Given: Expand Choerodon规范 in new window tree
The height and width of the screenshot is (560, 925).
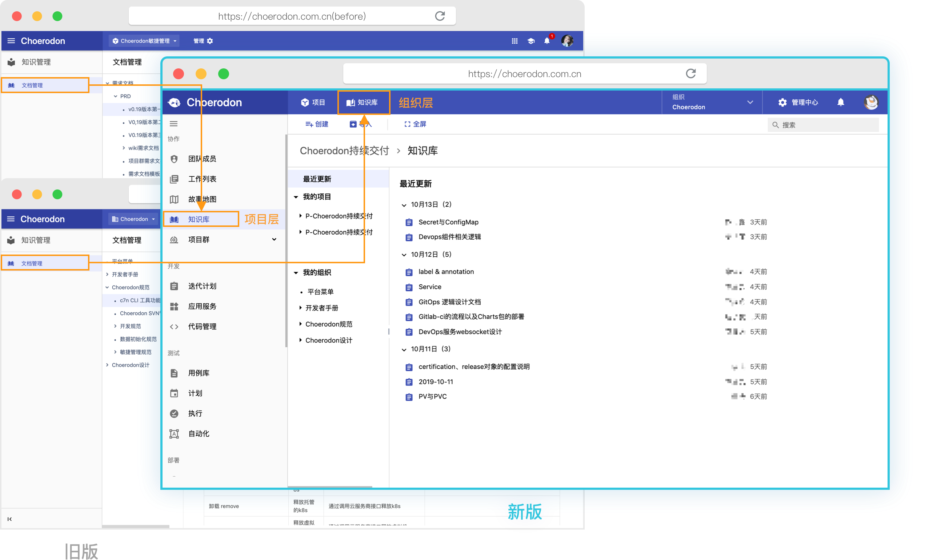Looking at the screenshot, I should 300,324.
